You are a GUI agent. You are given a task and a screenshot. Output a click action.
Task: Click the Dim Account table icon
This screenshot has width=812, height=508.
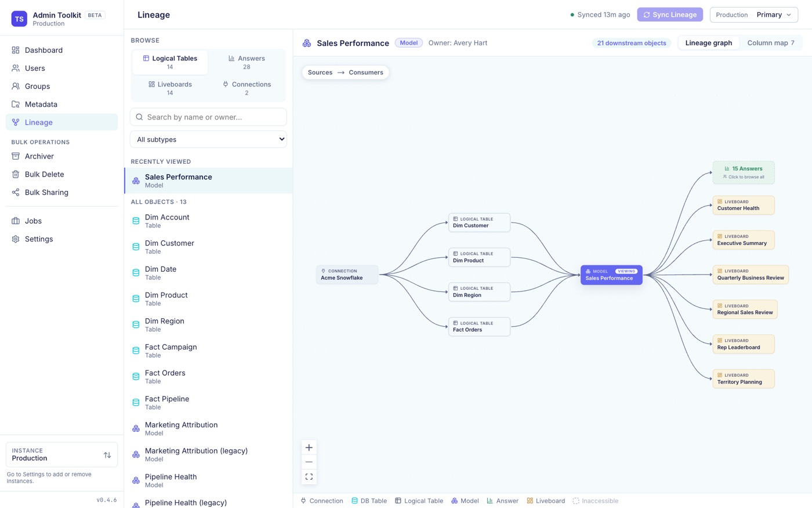(x=136, y=221)
